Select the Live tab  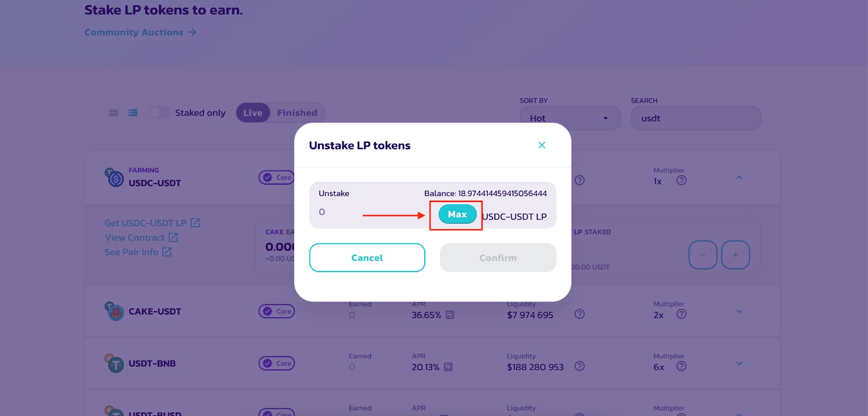coord(253,112)
